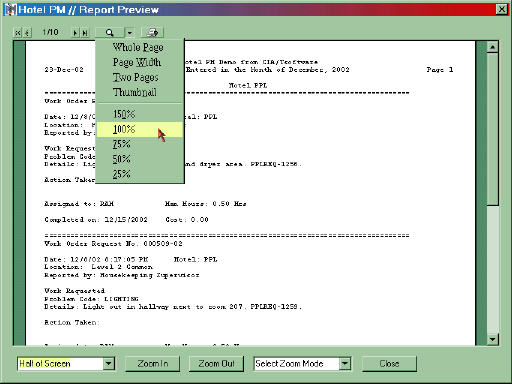
Task: Open zoom dropdown arrow beside magnifier
Action: pos(130,33)
